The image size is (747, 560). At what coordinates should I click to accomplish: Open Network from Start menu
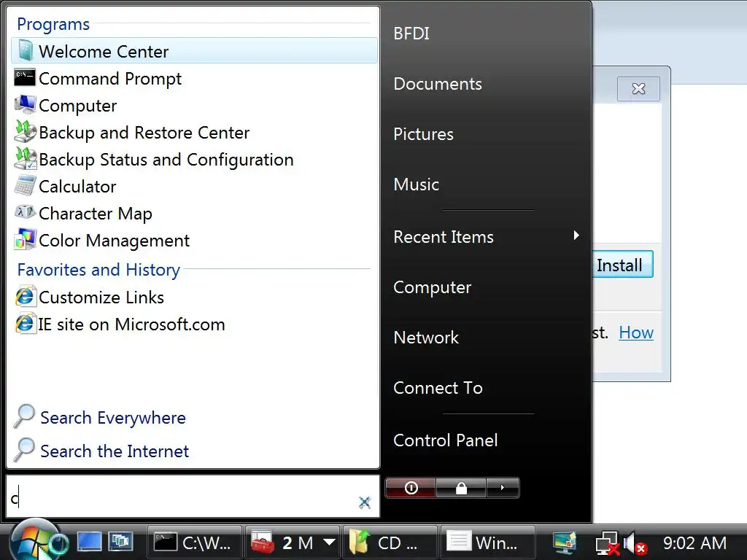tap(426, 338)
